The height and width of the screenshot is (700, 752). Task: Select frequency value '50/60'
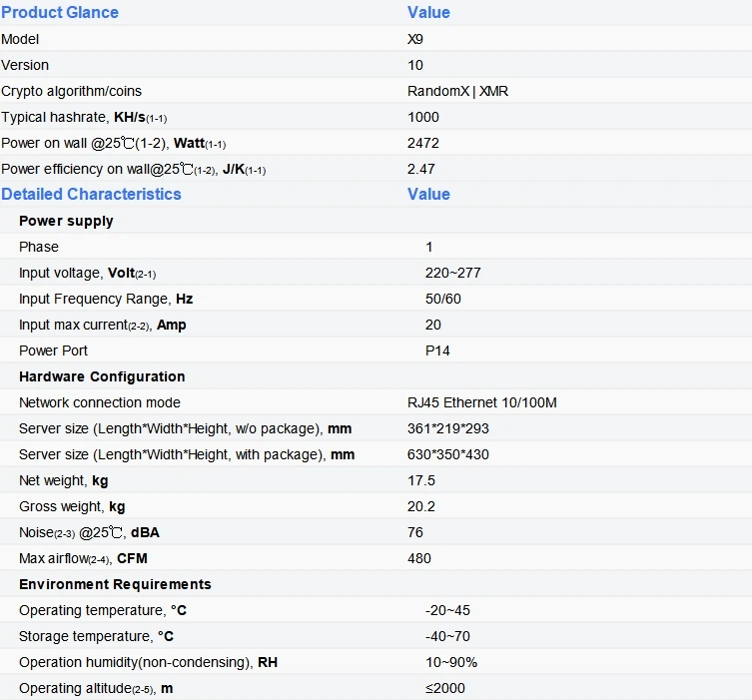coord(443,299)
